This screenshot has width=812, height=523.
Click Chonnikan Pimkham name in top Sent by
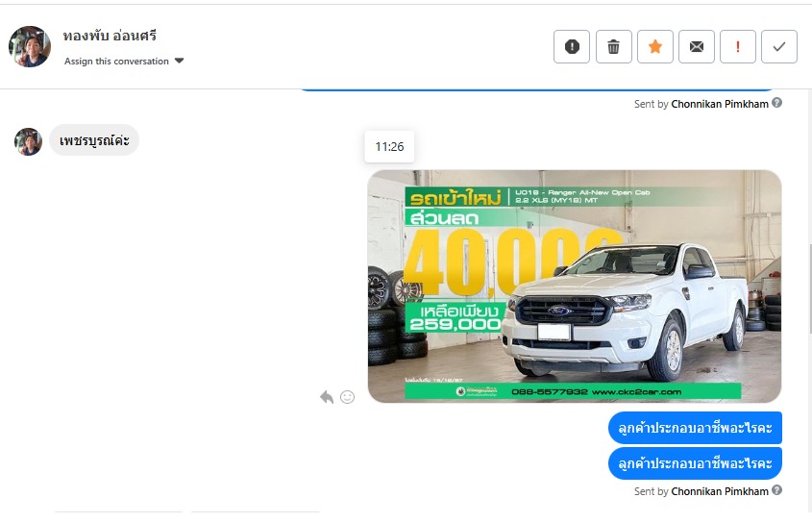720,104
